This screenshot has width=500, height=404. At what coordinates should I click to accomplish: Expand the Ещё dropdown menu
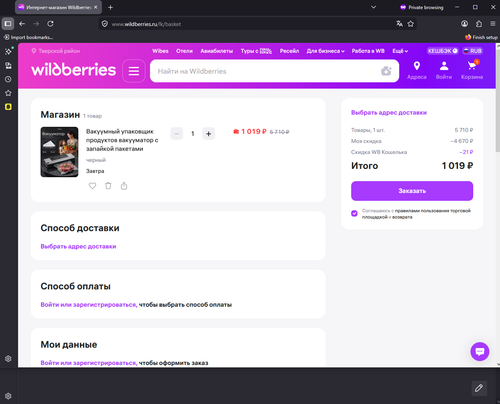point(400,51)
